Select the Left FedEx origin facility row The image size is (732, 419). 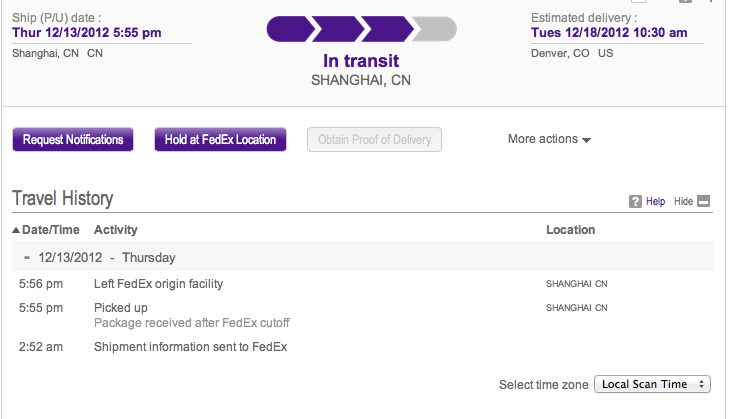pos(158,284)
